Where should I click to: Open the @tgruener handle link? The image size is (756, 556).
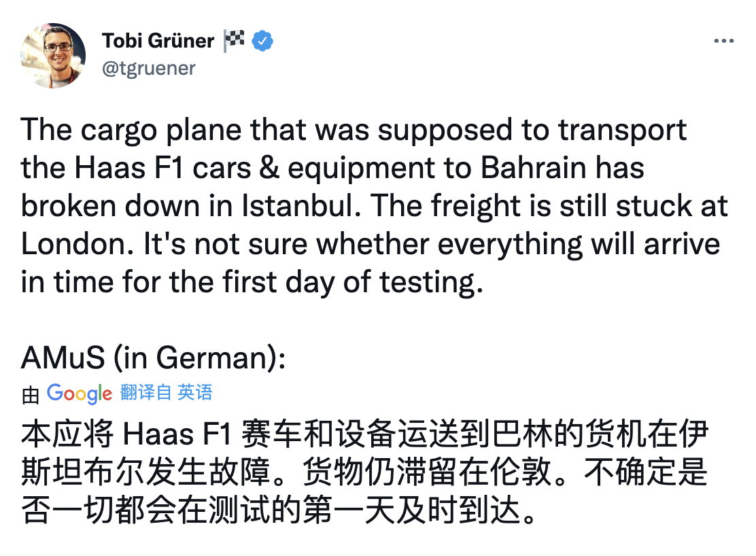pyautogui.click(x=149, y=68)
